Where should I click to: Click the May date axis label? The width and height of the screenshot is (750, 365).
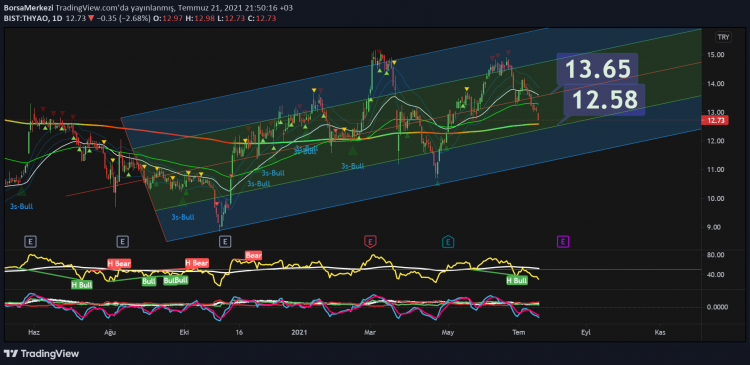[448, 332]
